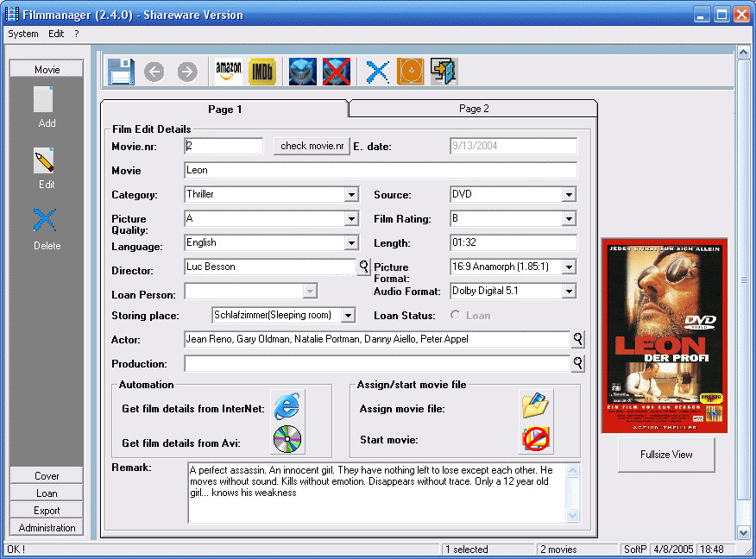Click the orange disc toolbar icon
The image size is (756, 559).
(410, 72)
